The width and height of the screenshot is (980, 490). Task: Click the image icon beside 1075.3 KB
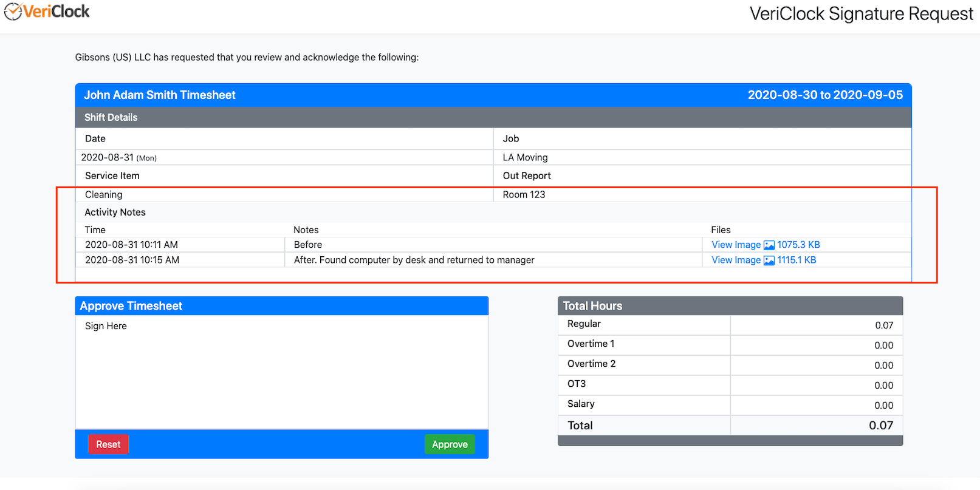tap(769, 245)
